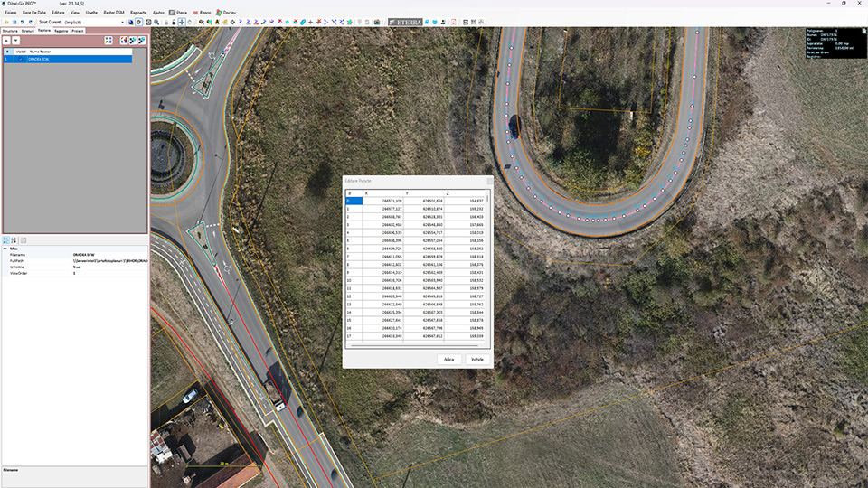Select the pan crosshair tool in toolbar
The image size is (868, 488).
(181, 22)
